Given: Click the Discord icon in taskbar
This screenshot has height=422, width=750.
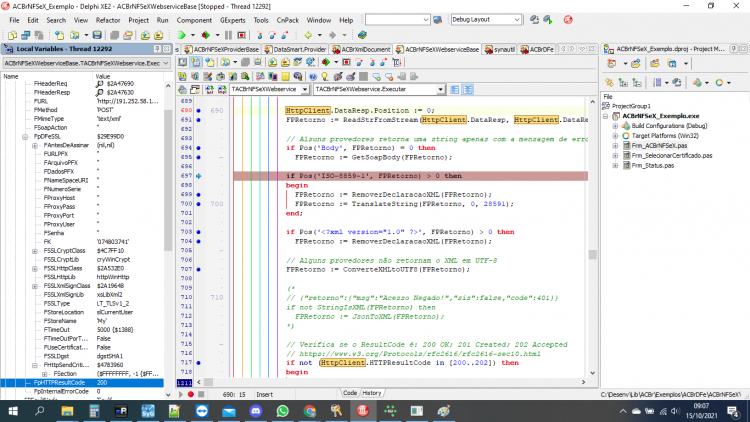Looking at the screenshot, I should point(255,411).
